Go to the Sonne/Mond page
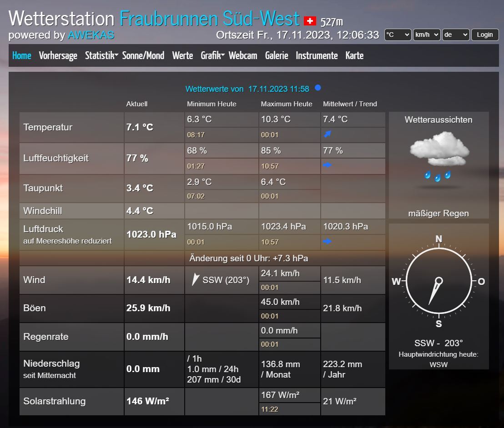The width and height of the screenshot is (504, 428). click(143, 55)
